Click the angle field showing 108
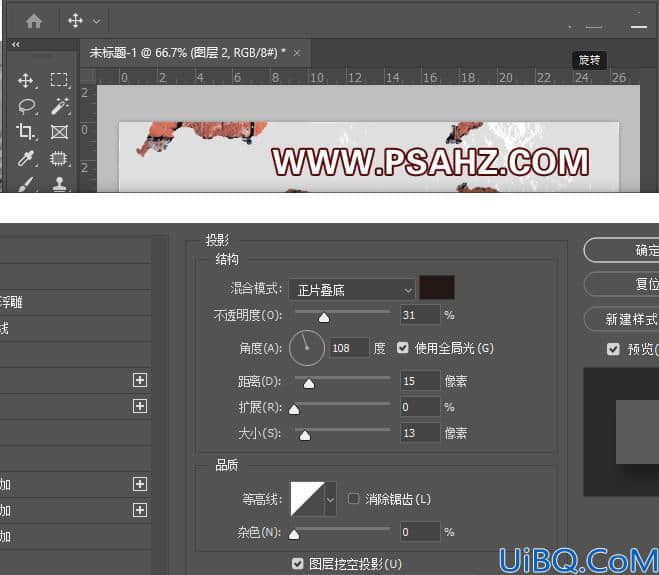The width and height of the screenshot is (659, 575). coord(349,348)
